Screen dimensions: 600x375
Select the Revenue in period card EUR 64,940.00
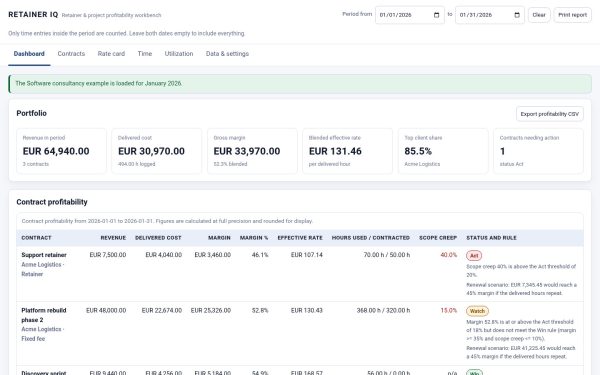tap(61, 151)
